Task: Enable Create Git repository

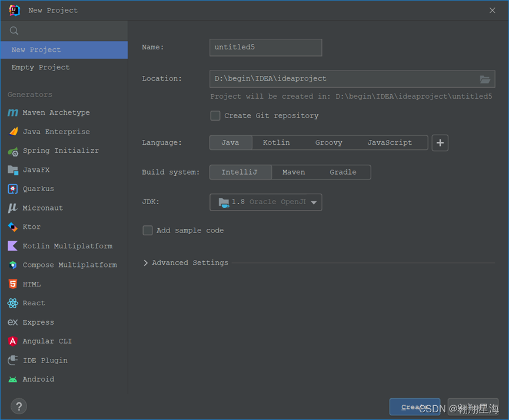Action: 215,115
